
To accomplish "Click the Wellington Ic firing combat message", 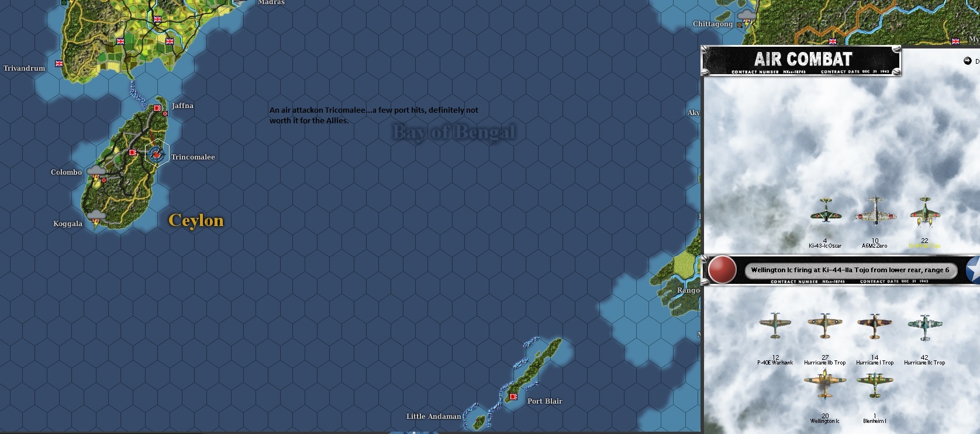I will pyautogui.click(x=850, y=270).
